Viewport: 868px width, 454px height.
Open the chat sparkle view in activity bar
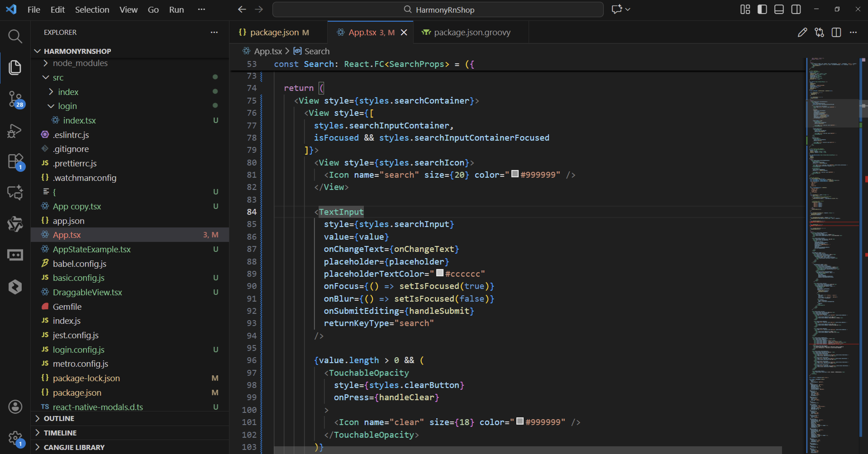click(x=15, y=193)
